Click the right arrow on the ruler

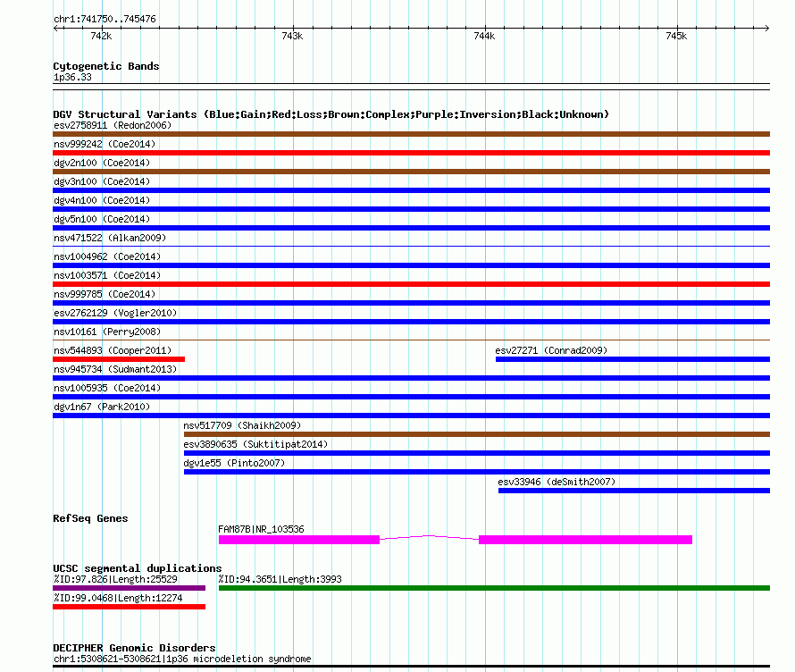click(766, 29)
